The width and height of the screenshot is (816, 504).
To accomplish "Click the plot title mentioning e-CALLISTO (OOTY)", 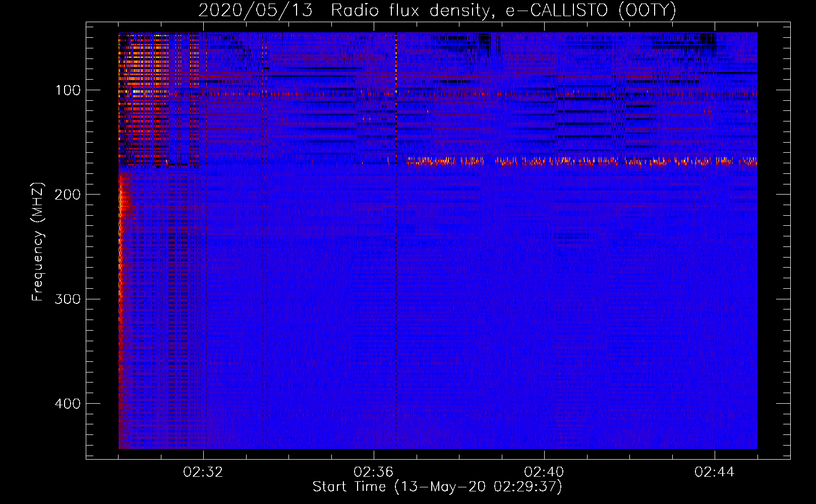I will [x=437, y=10].
